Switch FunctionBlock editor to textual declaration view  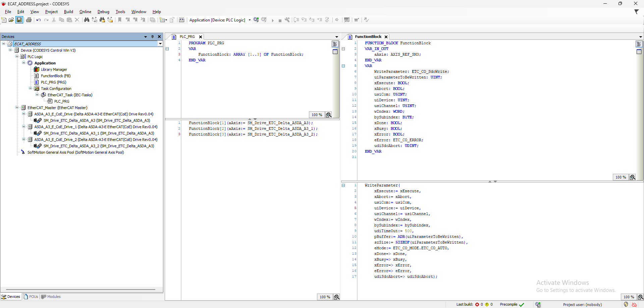(639, 44)
